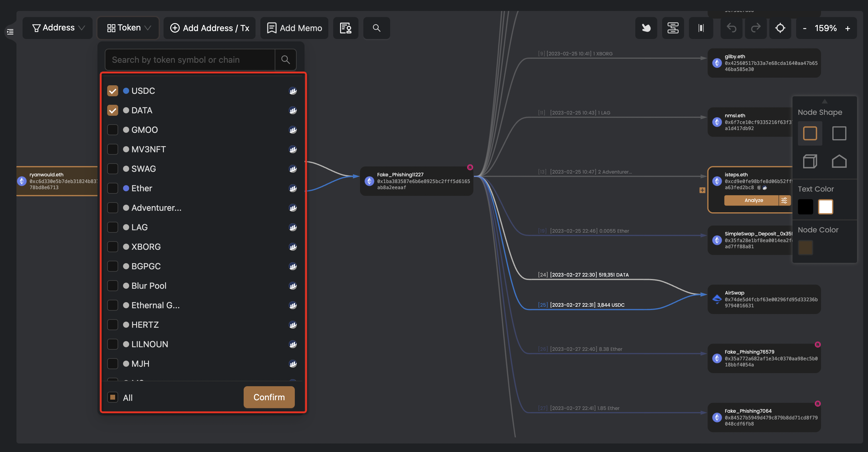868x452 pixels.
Task: Select the XBORG token list entry
Action: (146, 247)
